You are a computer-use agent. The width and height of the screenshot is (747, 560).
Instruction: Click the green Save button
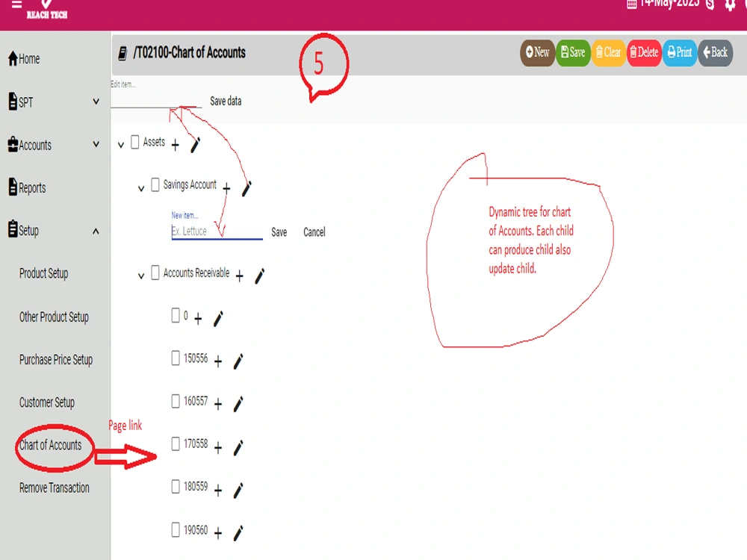tap(573, 52)
